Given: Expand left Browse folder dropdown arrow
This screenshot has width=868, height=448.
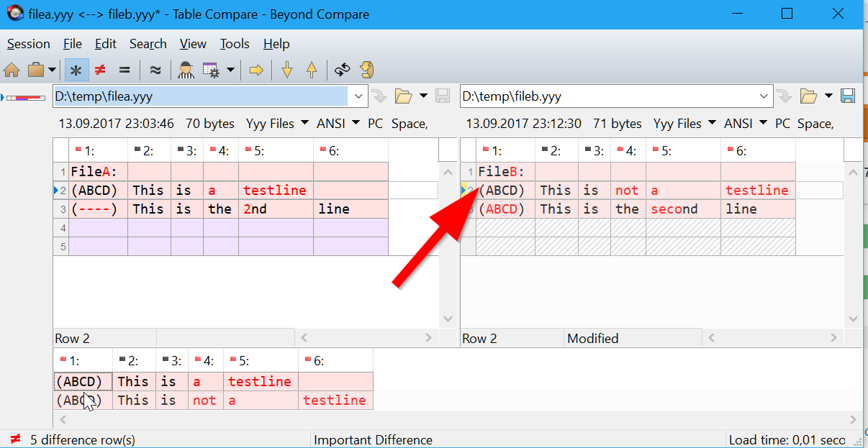Looking at the screenshot, I should click(423, 96).
